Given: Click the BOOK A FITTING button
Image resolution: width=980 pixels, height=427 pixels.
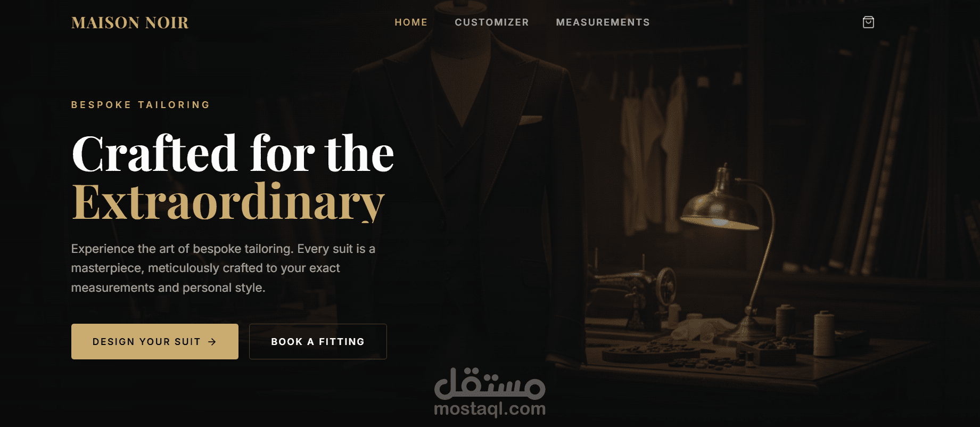Looking at the screenshot, I should click(318, 341).
